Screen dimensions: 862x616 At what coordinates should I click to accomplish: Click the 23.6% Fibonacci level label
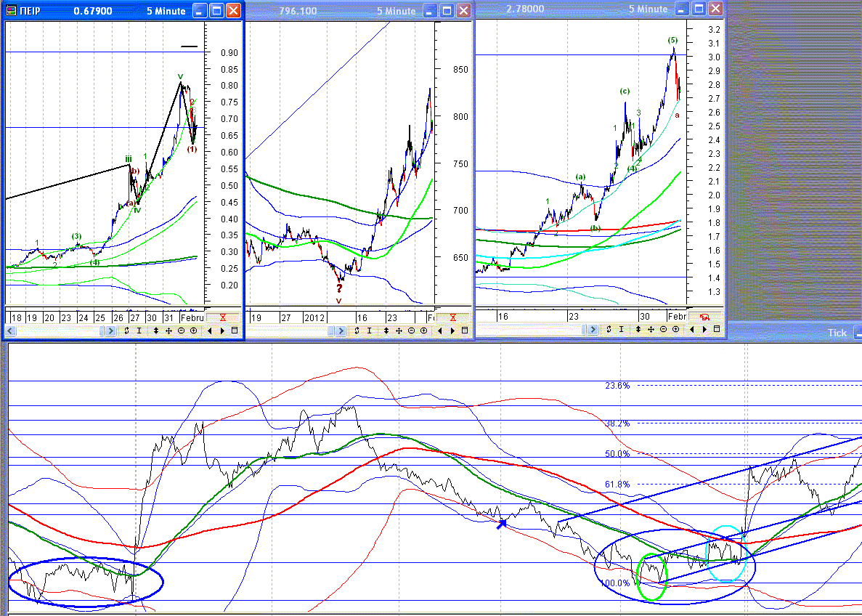[x=617, y=386]
